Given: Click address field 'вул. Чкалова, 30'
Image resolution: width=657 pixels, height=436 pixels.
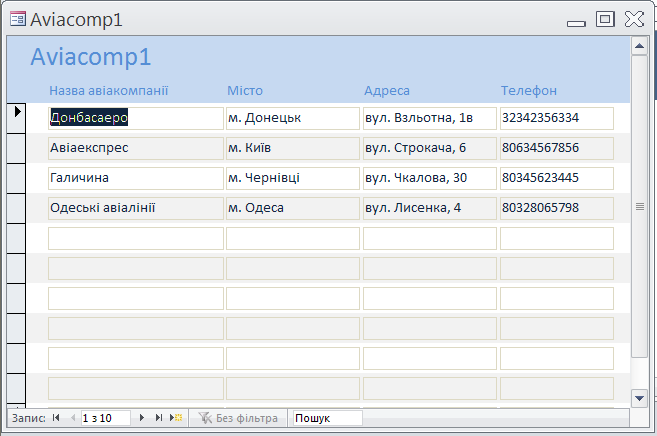Looking at the screenshot, I should click(x=430, y=178).
